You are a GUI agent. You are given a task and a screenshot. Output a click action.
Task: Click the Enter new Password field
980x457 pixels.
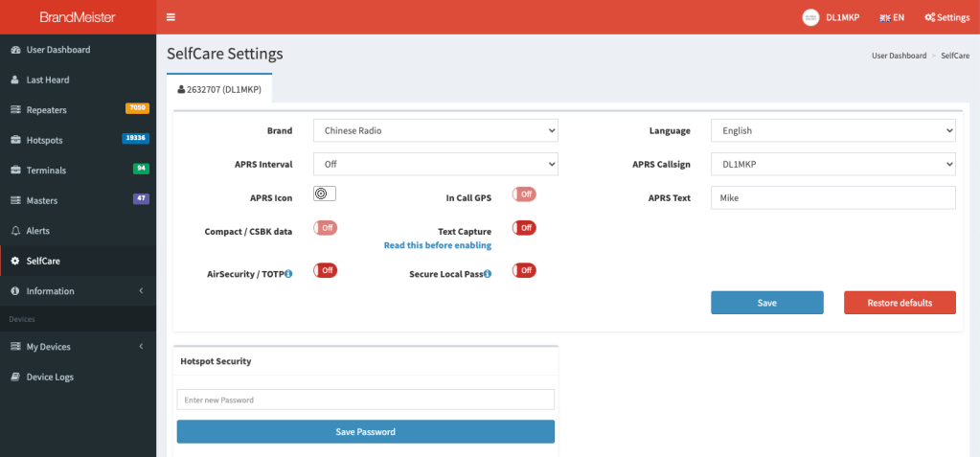(365, 400)
